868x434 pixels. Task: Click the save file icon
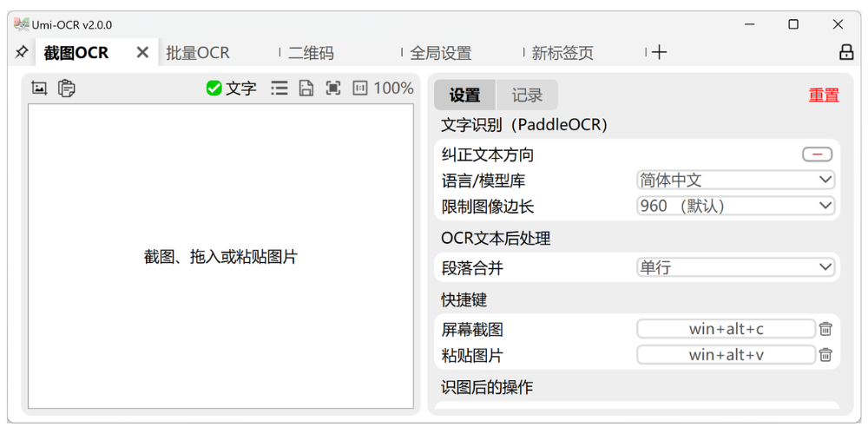pyautogui.click(x=306, y=88)
